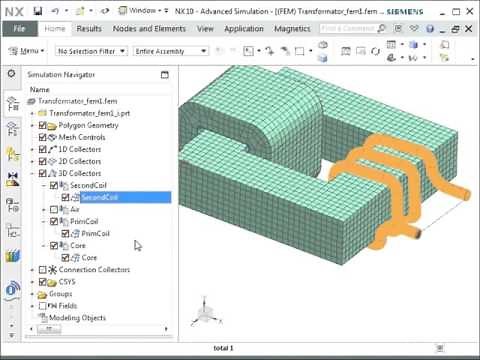Toggle the Polygon Geometry checkbox

click(x=42, y=125)
